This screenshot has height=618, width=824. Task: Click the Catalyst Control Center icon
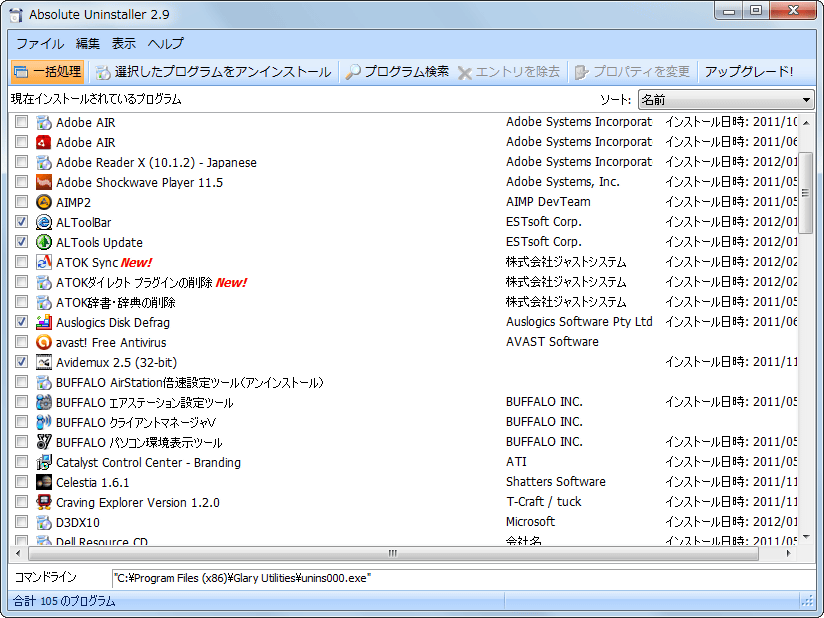tap(44, 462)
